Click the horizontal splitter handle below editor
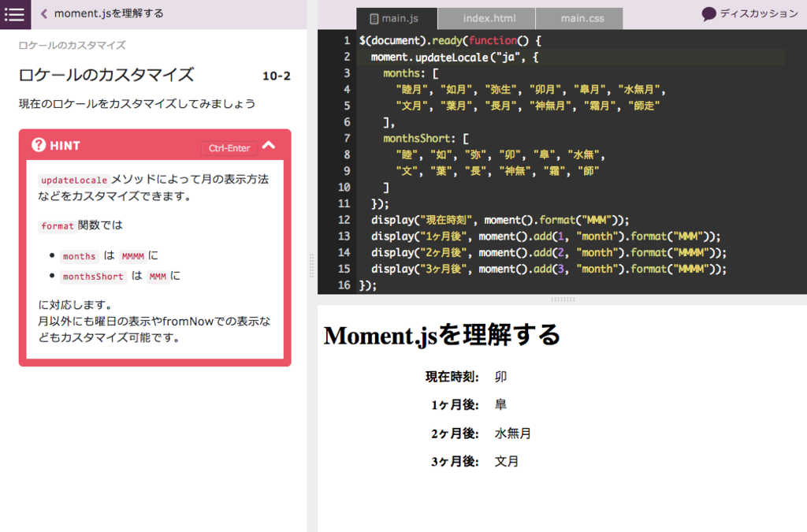 coord(563,299)
